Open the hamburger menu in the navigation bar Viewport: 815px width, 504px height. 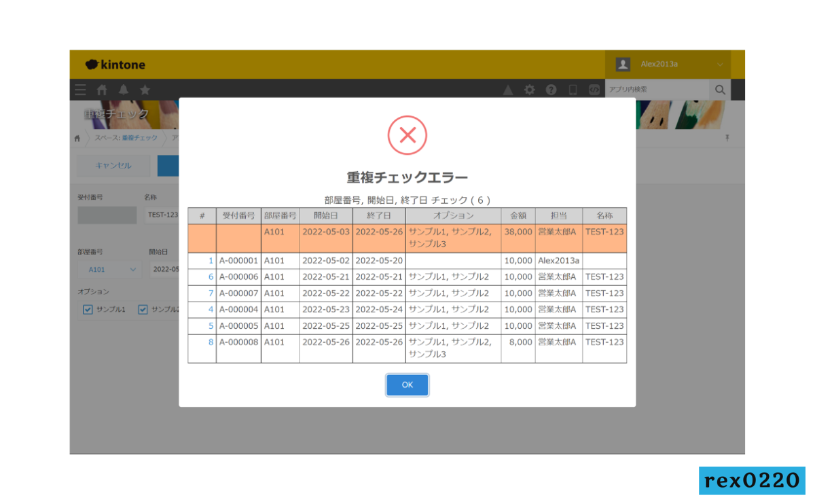click(81, 90)
